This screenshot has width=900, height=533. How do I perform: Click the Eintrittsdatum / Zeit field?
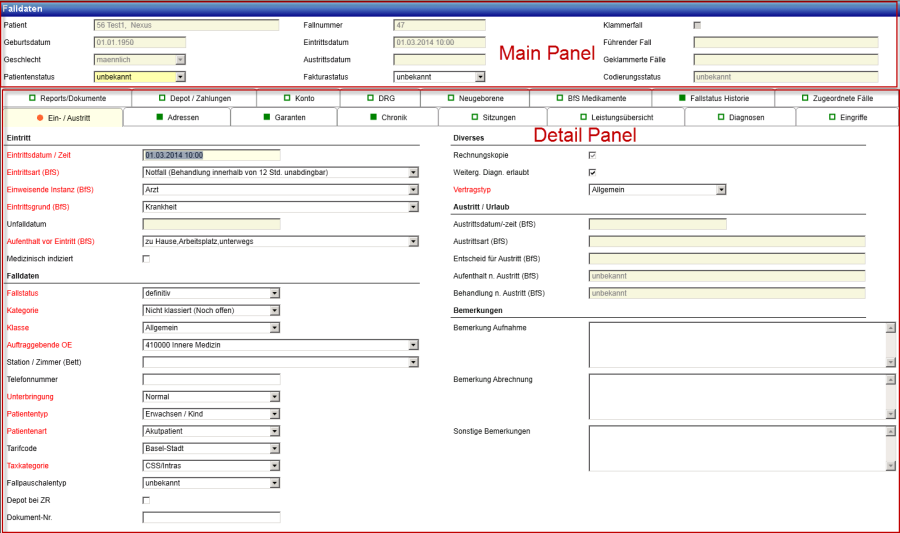pos(211,155)
